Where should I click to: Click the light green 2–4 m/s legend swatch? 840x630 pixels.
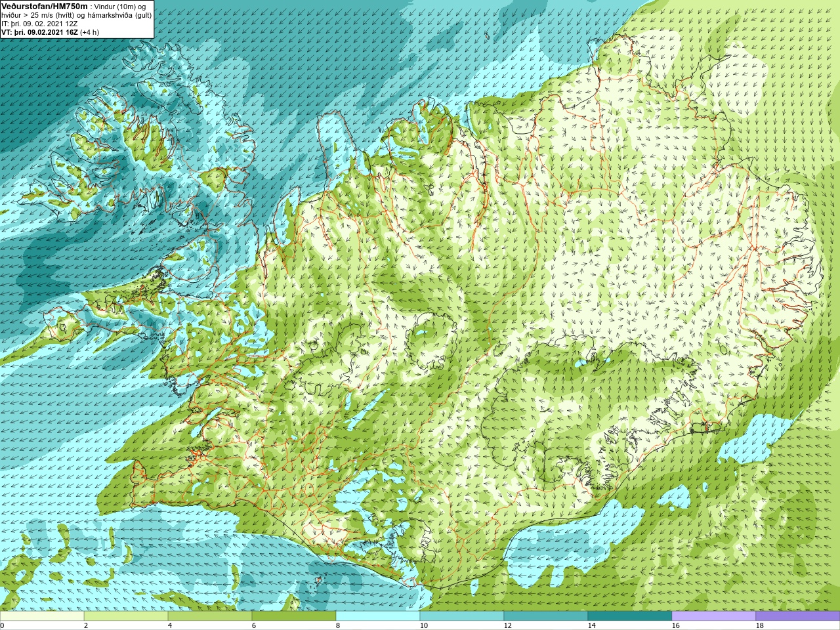[126, 616]
